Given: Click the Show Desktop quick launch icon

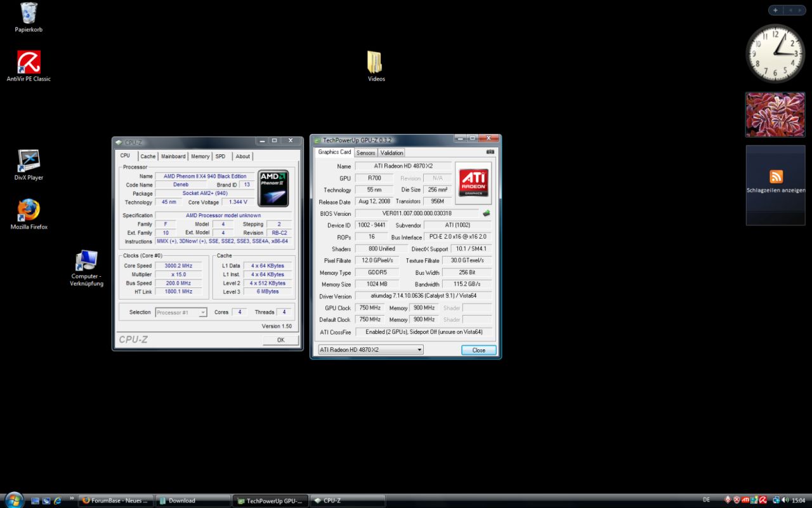Looking at the screenshot, I should (x=35, y=500).
